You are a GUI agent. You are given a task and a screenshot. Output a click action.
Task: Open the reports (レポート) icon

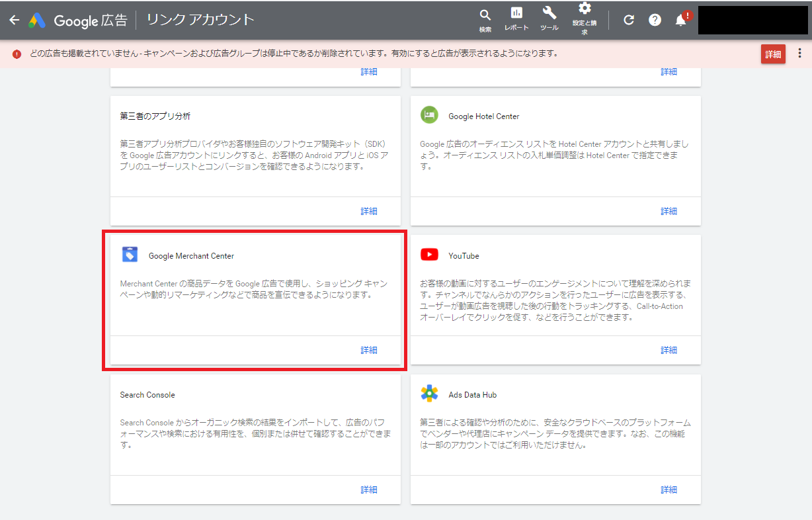point(516,19)
